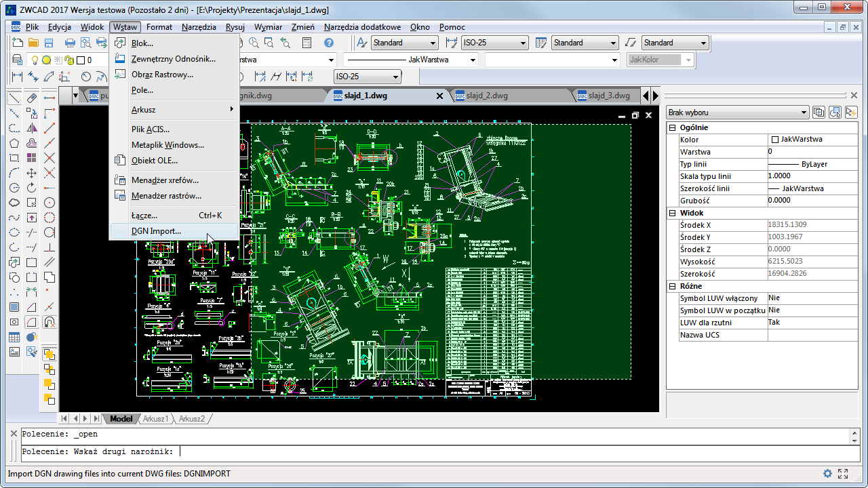Screen dimensions: 868x488
Task: Collapse the Widok properties section
Action: click(x=673, y=213)
